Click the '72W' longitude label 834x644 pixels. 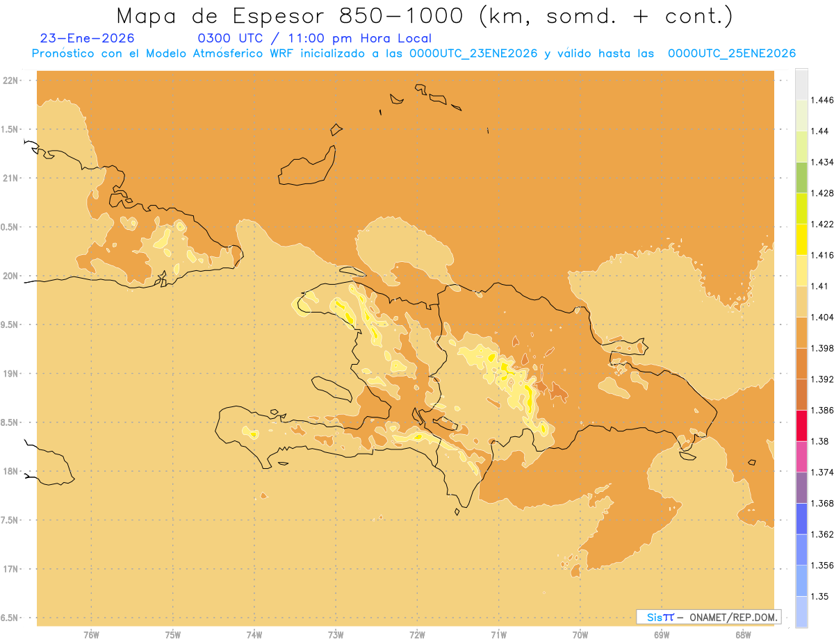click(x=417, y=635)
